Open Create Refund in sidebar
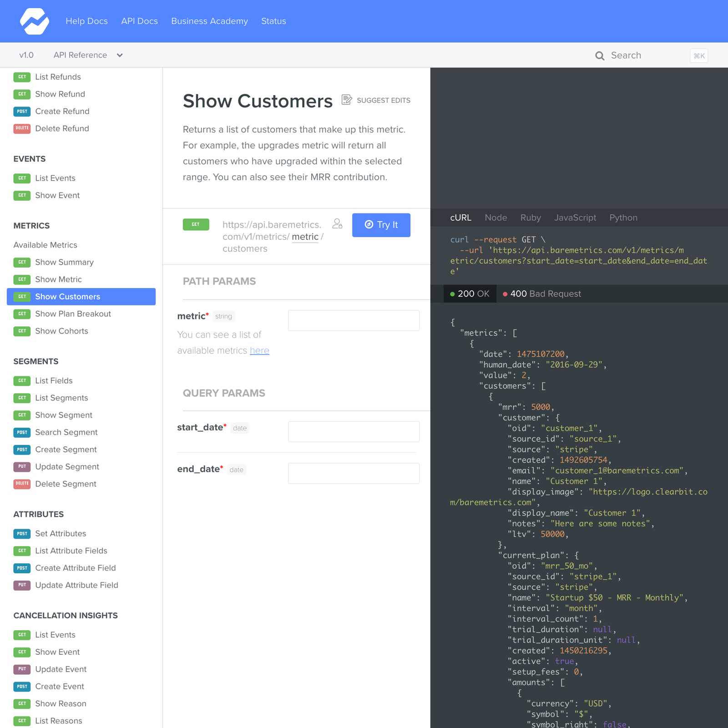Image resolution: width=728 pixels, height=728 pixels. pos(62,111)
